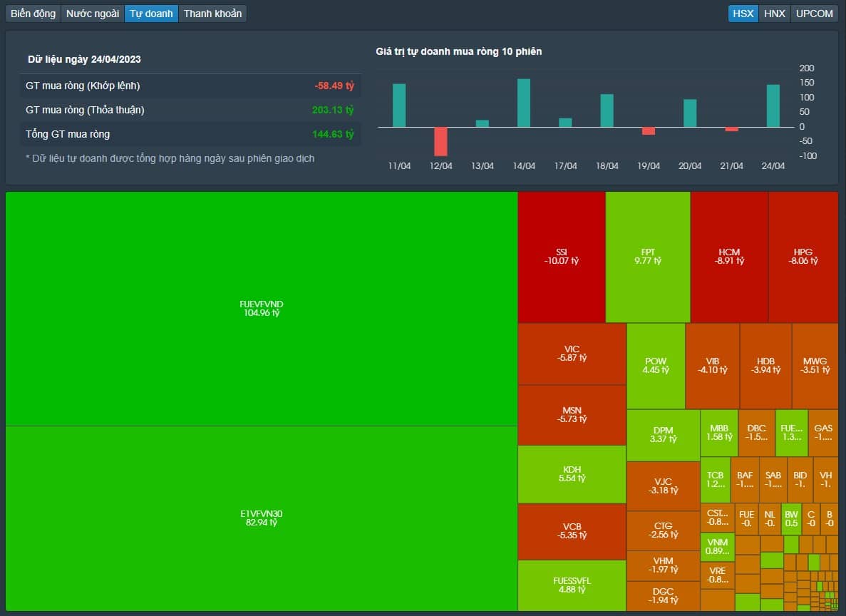Click the red bar for 12/04
846x616 pixels.
[x=440, y=141]
